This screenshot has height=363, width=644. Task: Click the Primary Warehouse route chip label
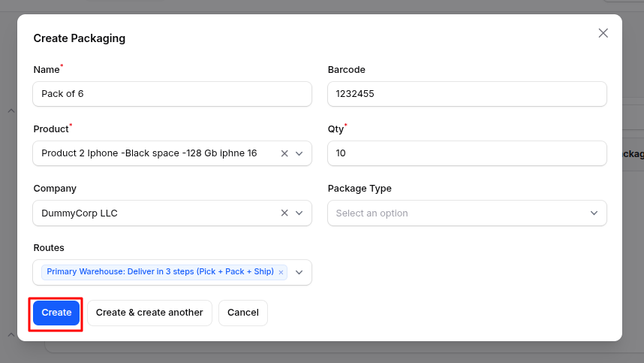coord(160,272)
